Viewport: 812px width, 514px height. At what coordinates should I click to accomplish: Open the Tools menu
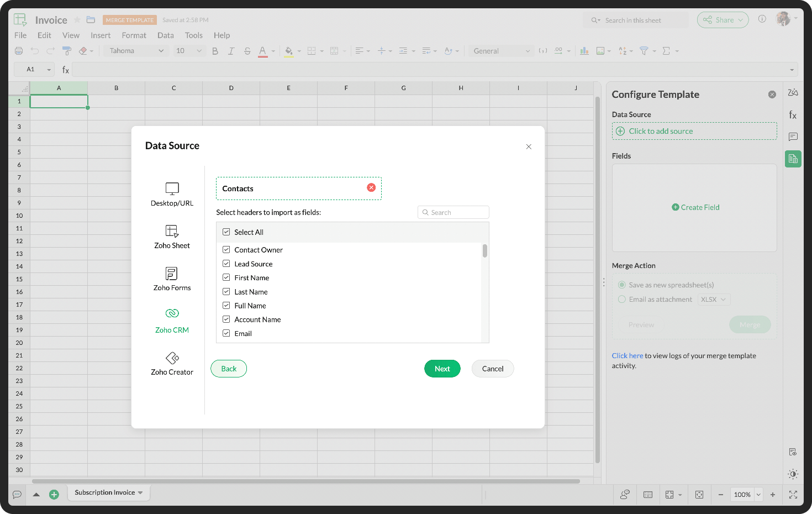coord(194,35)
